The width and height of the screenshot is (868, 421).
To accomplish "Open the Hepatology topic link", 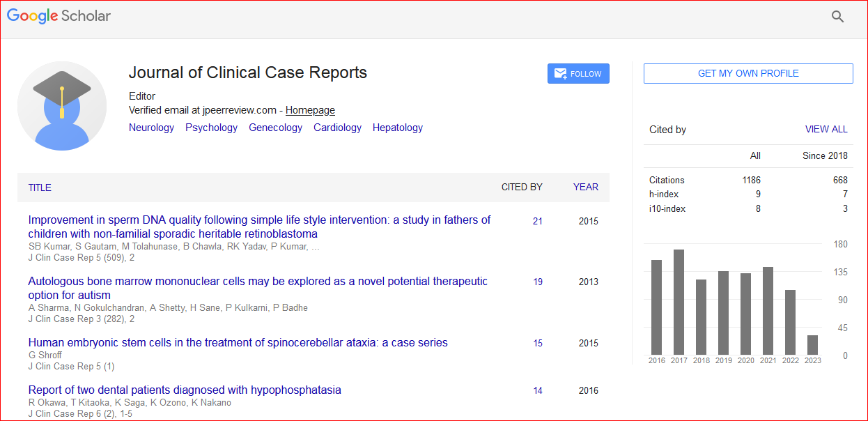I will pyautogui.click(x=397, y=128).
